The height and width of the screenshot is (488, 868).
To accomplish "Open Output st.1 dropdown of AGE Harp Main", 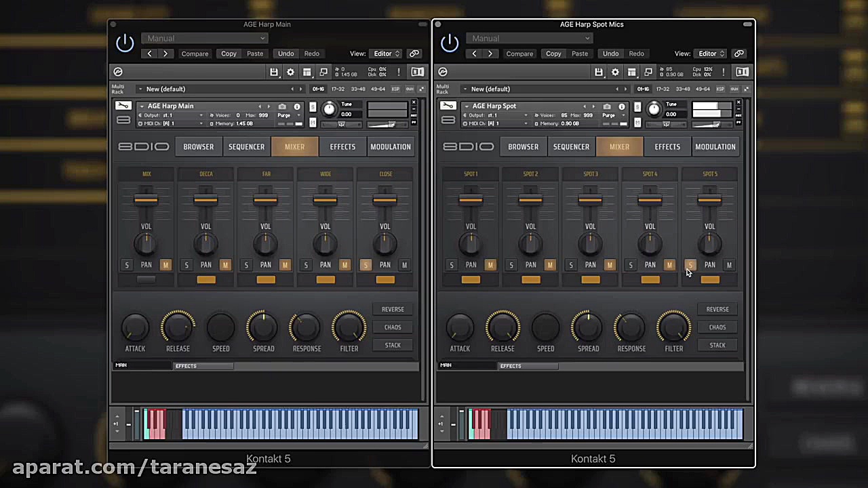I will pos(170,115).
